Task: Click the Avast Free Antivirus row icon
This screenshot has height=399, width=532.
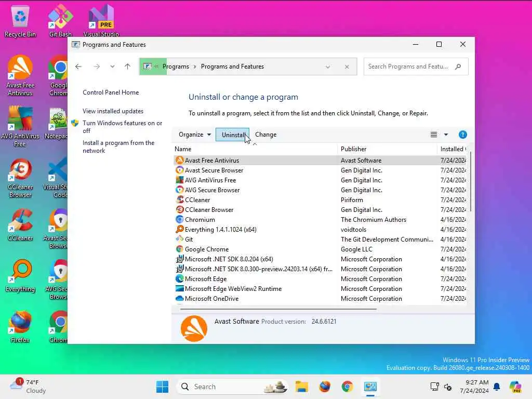Action: (x=179, y=160)
